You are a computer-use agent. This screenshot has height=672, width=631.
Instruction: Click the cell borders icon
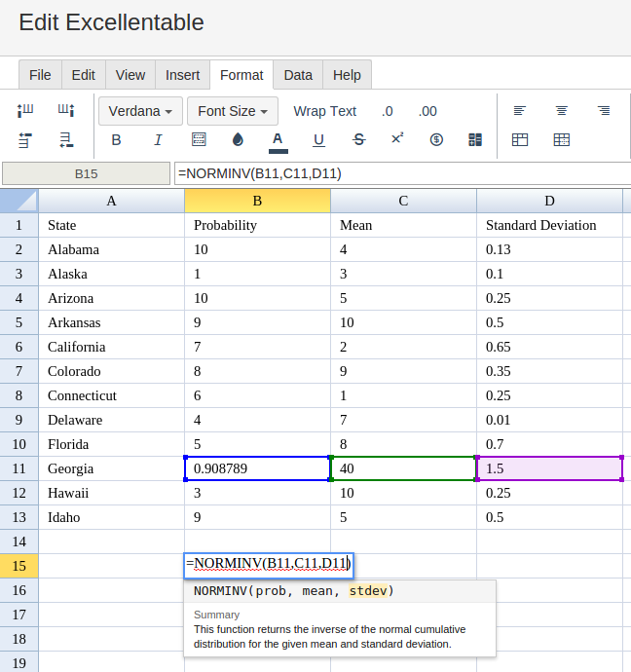[x=199, y=140]
